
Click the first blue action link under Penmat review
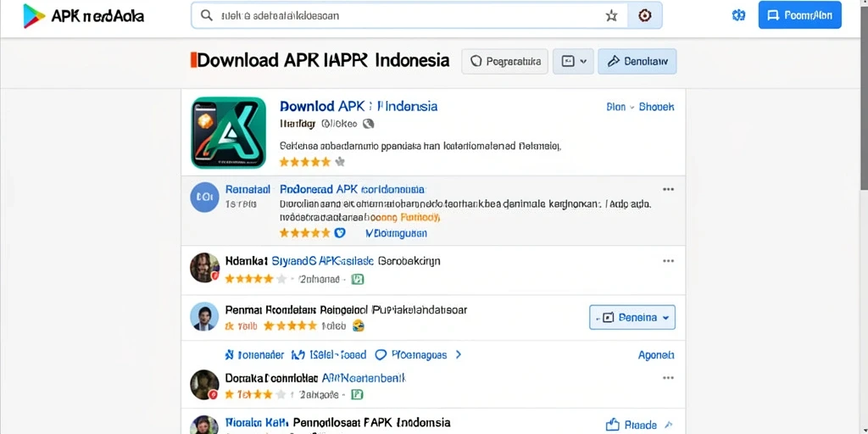point(254,355)
